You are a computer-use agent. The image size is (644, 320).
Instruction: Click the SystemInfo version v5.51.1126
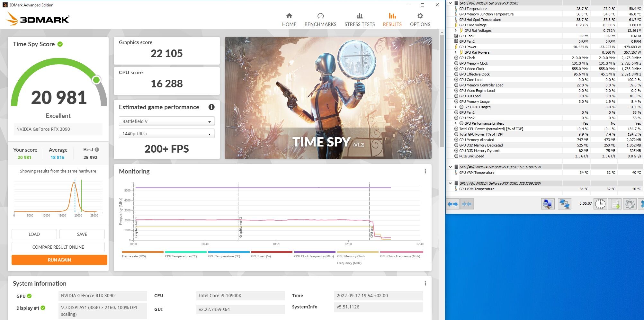click(379, 307)
